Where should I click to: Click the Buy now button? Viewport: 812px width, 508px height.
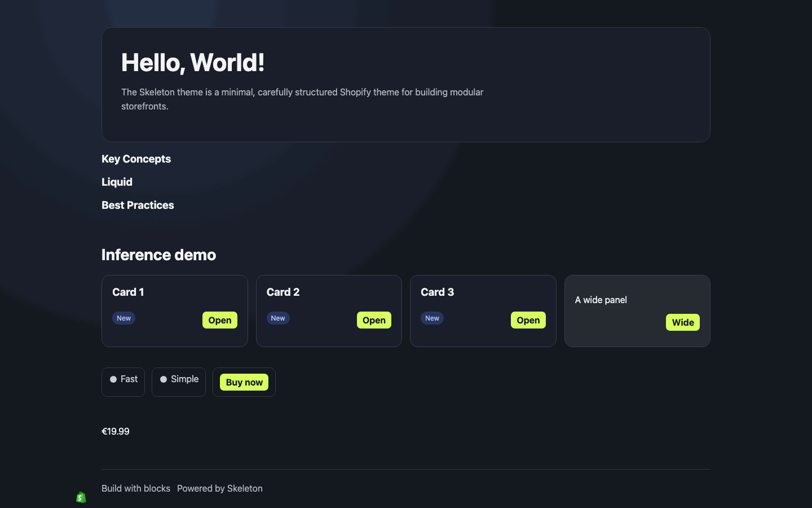[244, 382]
